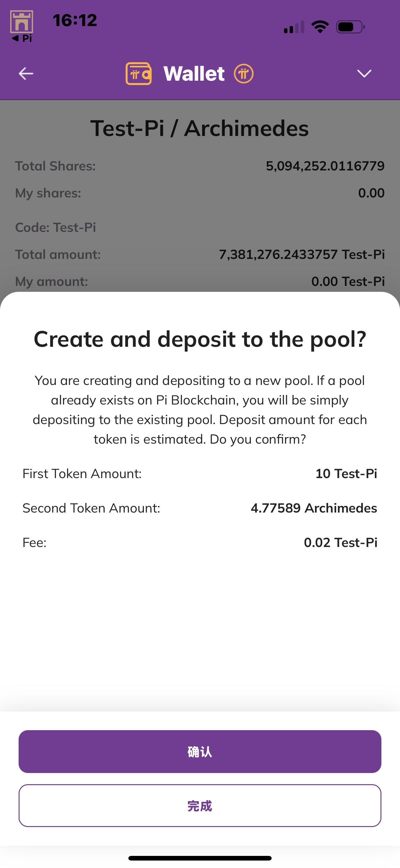Confirm the pool deposit with 确认

coord(200,751)
